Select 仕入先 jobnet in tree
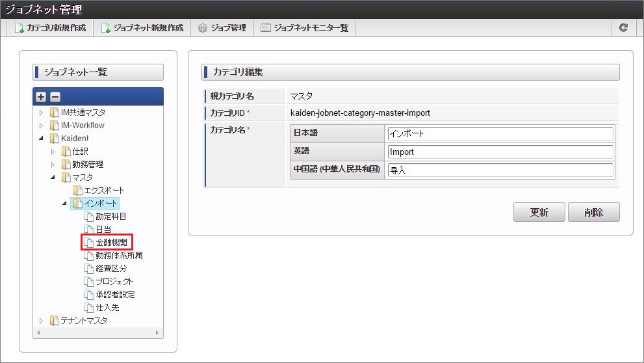Image resolution: width=644 pixels, height=363 pixels. pyautogui.click(x=107, y=307)
